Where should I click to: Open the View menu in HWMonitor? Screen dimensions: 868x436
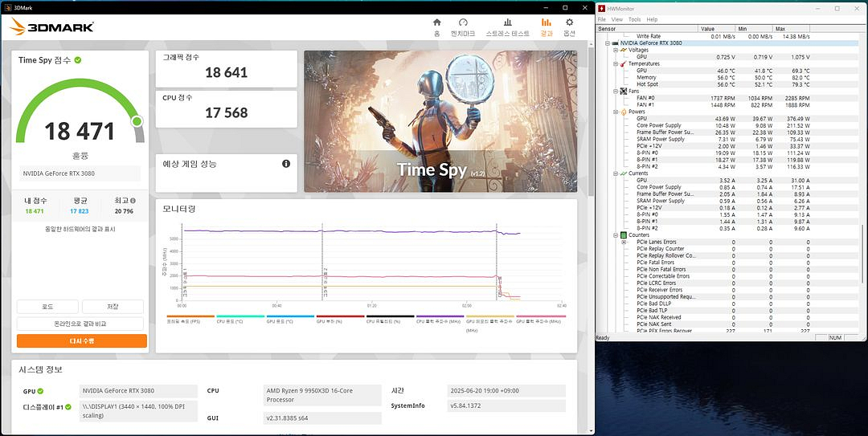pos(616,19)
